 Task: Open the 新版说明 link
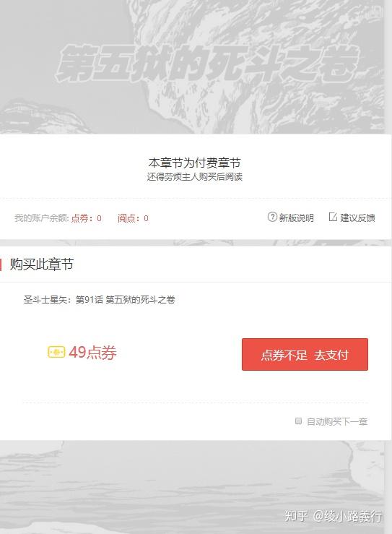(x=297, y=218)
